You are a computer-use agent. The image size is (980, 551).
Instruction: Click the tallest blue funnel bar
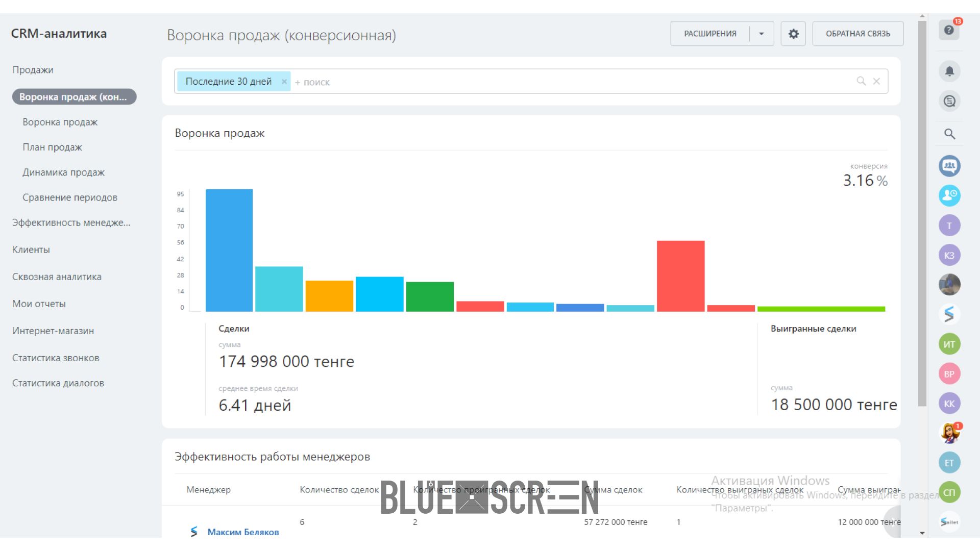click(x=229, y=250)
